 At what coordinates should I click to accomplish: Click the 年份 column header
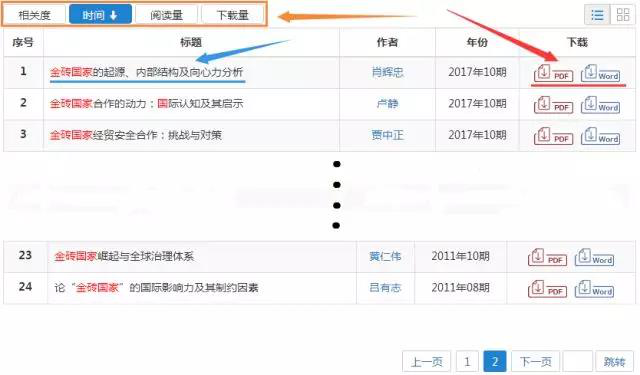[x=477, y=42]
